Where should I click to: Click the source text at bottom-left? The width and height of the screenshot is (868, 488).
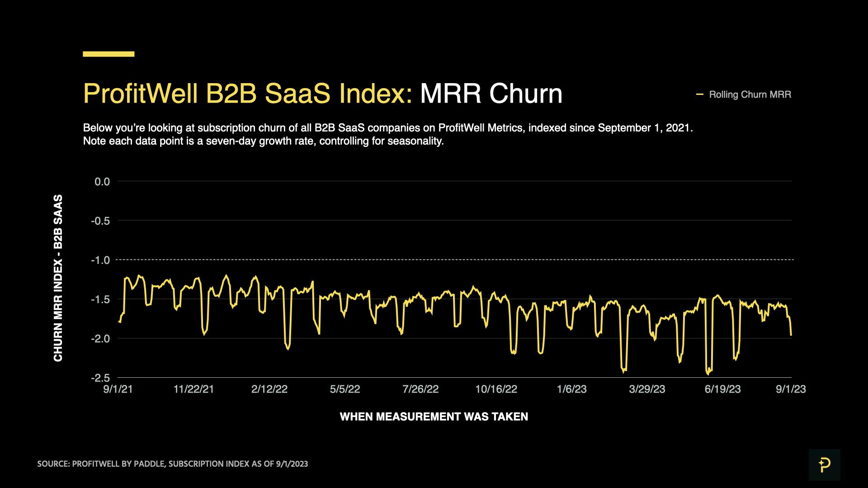tap(173, 463)
